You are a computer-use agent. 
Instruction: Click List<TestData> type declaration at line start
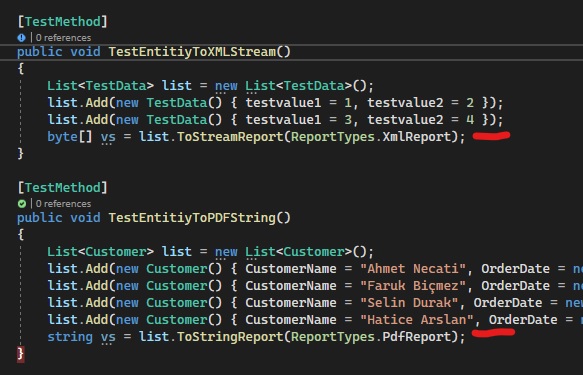tap(100, 86)
